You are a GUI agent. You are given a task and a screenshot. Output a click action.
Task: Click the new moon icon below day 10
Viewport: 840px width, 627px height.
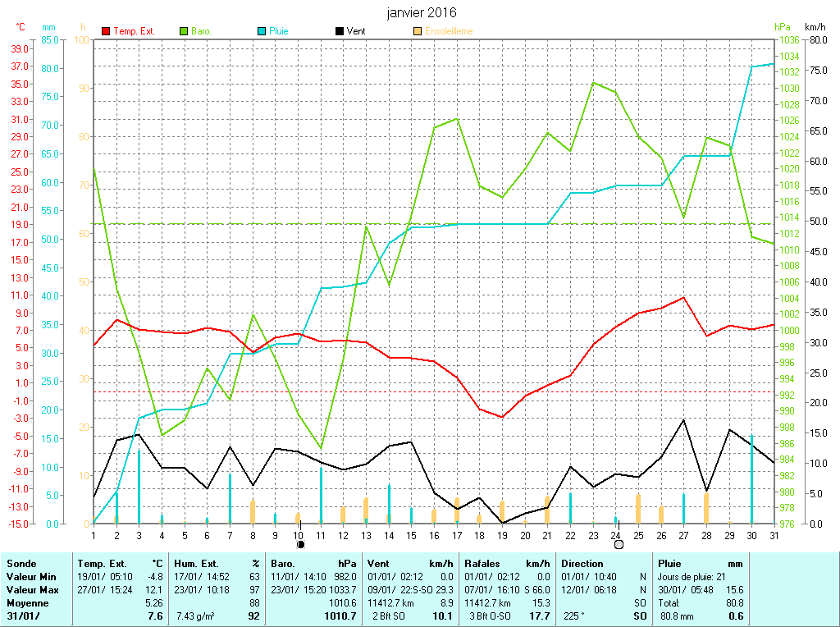300,544
